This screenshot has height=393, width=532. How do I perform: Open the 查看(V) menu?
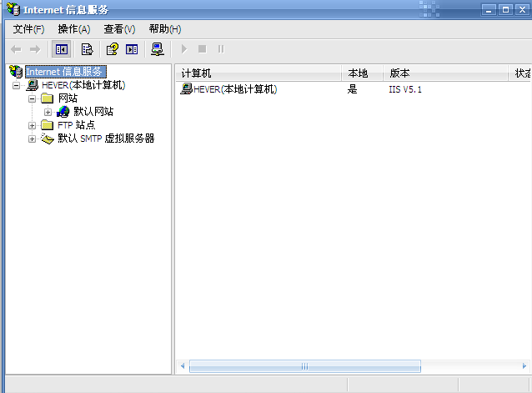(119, 29)
